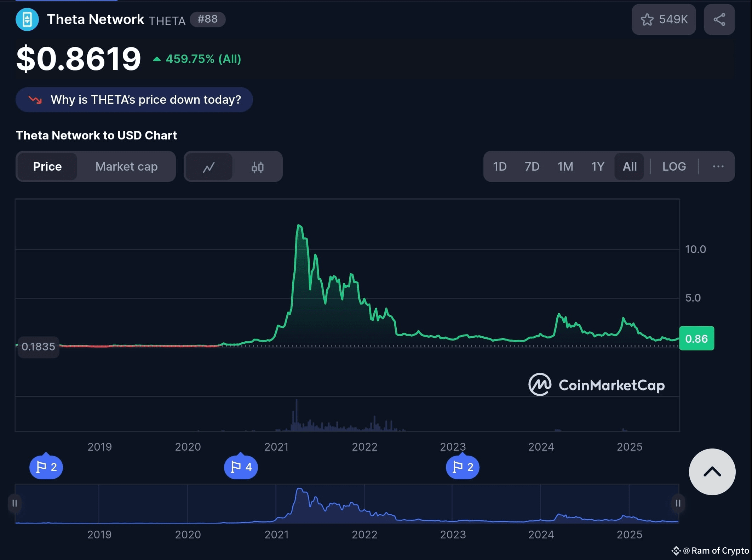The image size is (752, 560).
Task: Open the 2020 flag marker with 4 events
Action: [x=241, y=467]
